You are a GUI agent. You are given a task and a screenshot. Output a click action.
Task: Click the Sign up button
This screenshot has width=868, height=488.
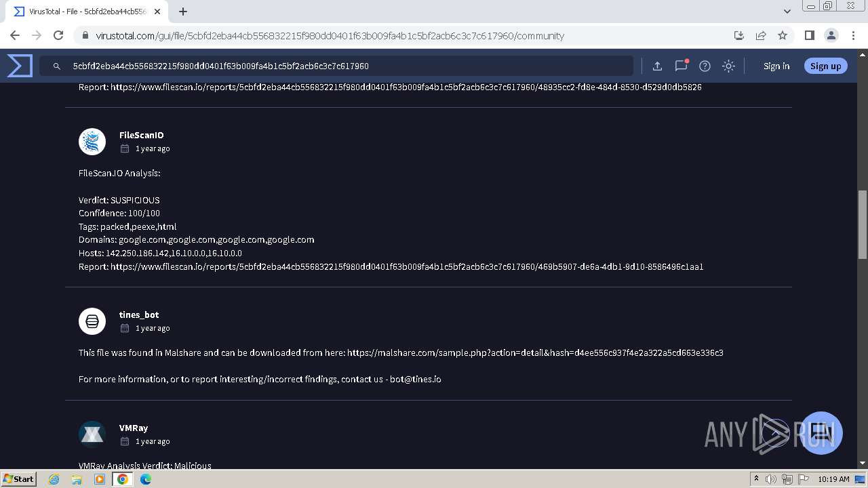click(825, 66)
